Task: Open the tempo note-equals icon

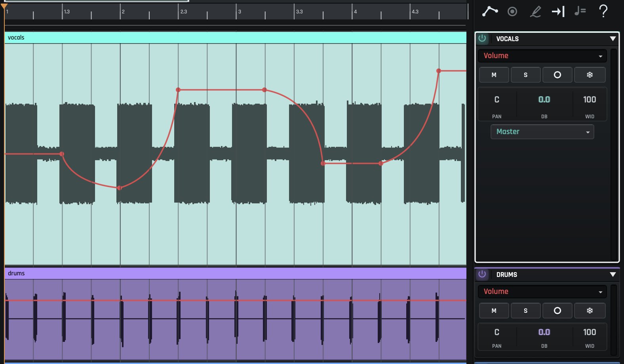Action: click(580, 11)
